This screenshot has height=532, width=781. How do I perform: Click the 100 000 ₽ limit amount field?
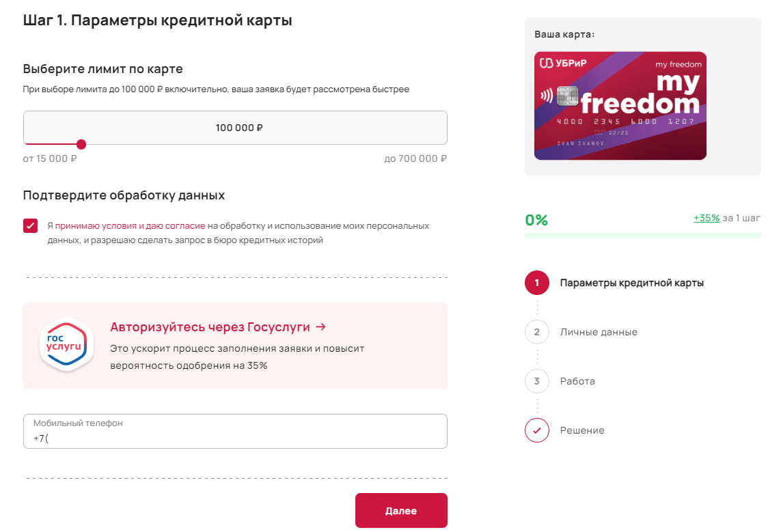(235, 128)
